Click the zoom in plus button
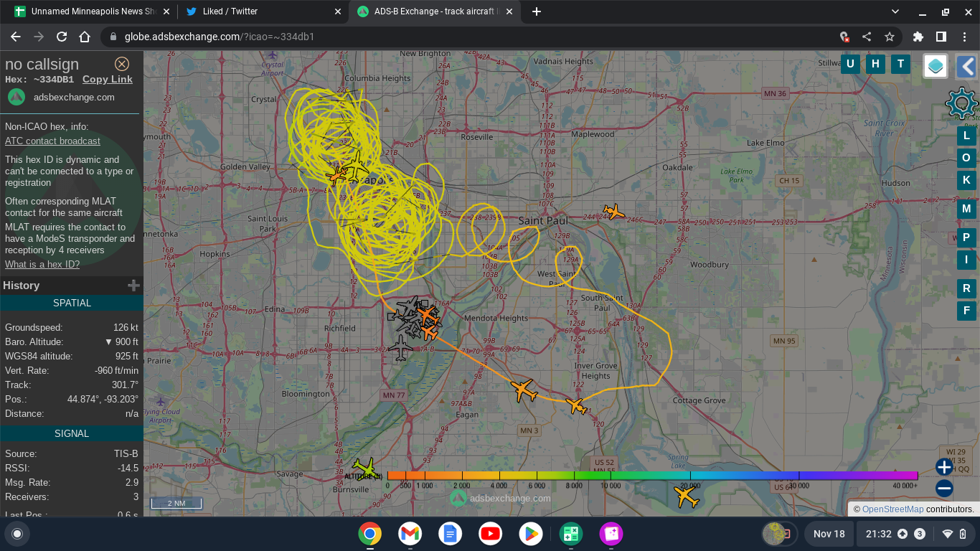 [944, 468]
